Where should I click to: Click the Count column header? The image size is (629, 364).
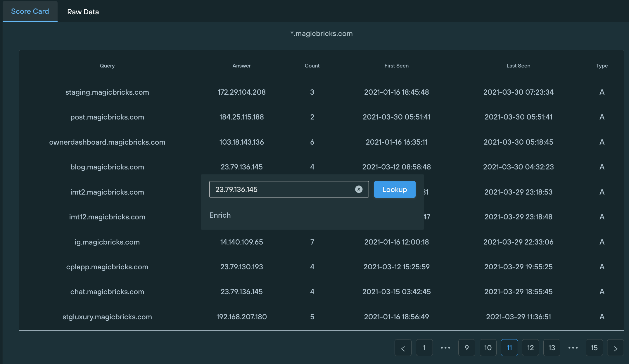click(x=312, y=66)
